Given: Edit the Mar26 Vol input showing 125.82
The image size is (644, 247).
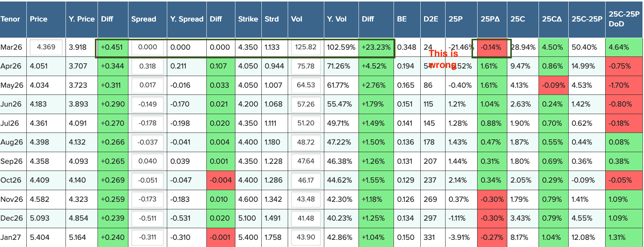Looking at the screenshot, I should pos(305,47).
